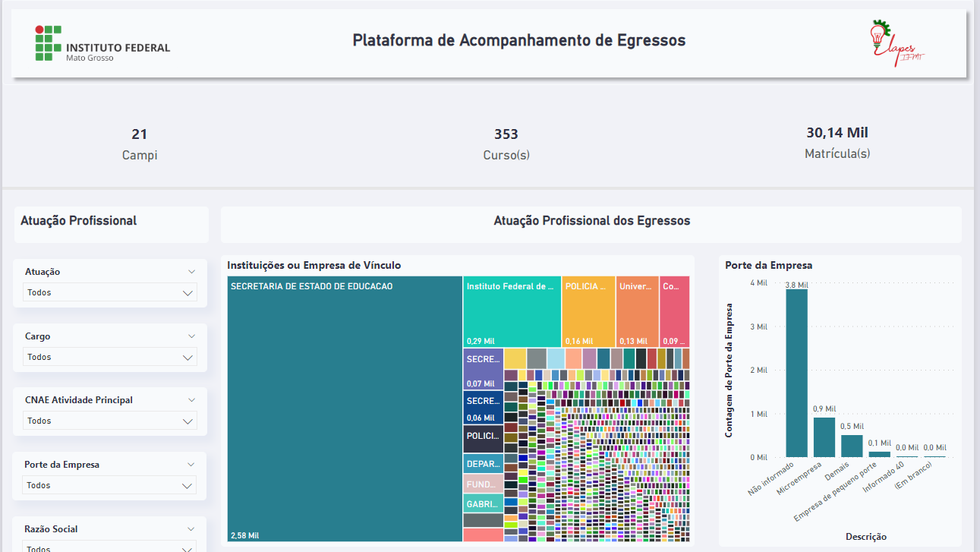Select the FUND... treemap block
The width and height of the screenshot is (980, 552).
(x=484, y=484)
